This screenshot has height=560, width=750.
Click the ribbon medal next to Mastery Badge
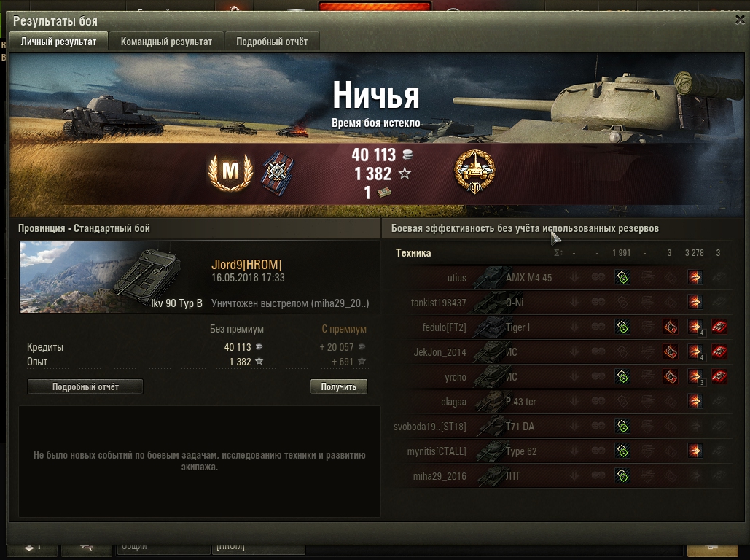point(278,174)
